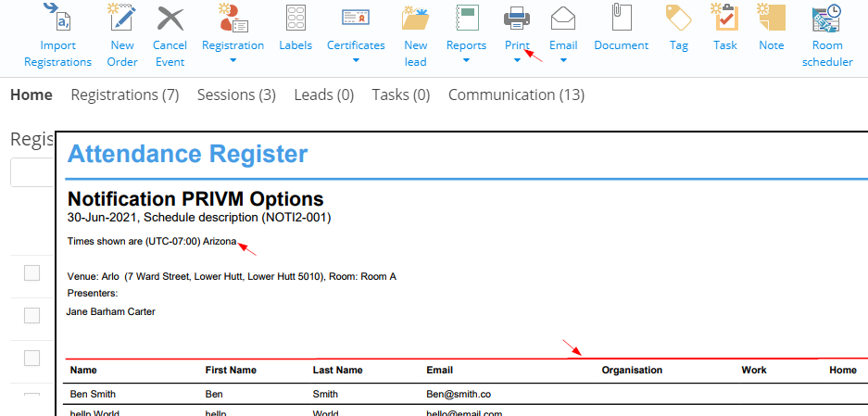Click the New Order label

point(121,54)
